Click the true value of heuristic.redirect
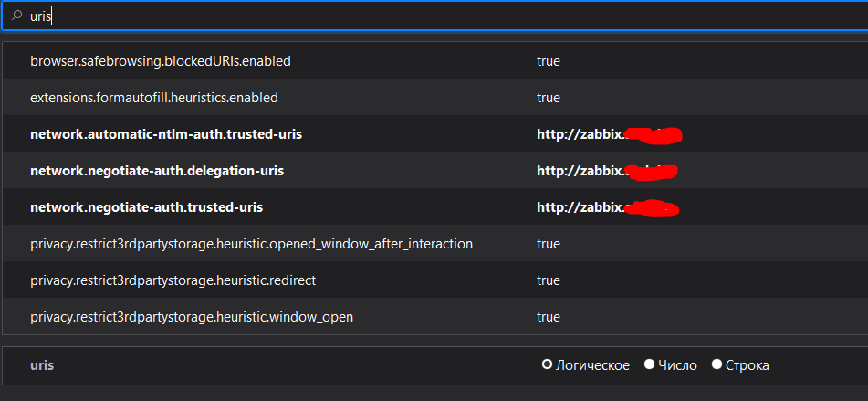The height and width of the screenshot is (401, 868). (549, 280)
